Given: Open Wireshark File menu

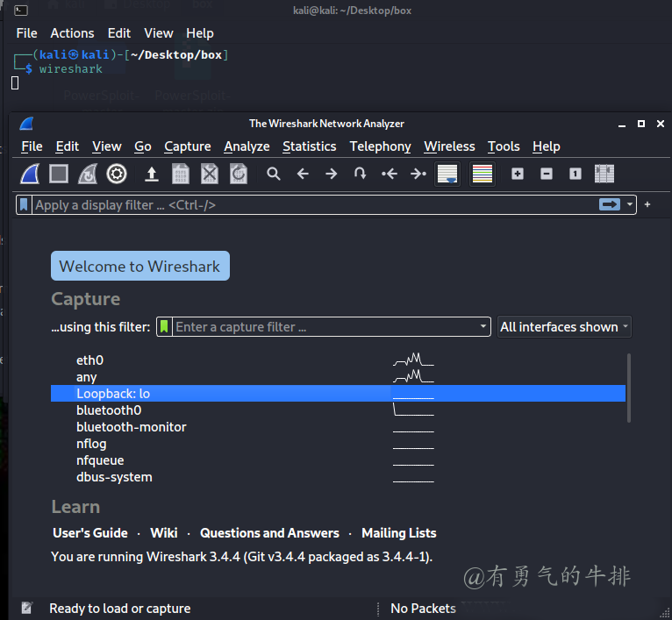Looking at the screenshot, I should pyautogui.click(x=32, y=146).
